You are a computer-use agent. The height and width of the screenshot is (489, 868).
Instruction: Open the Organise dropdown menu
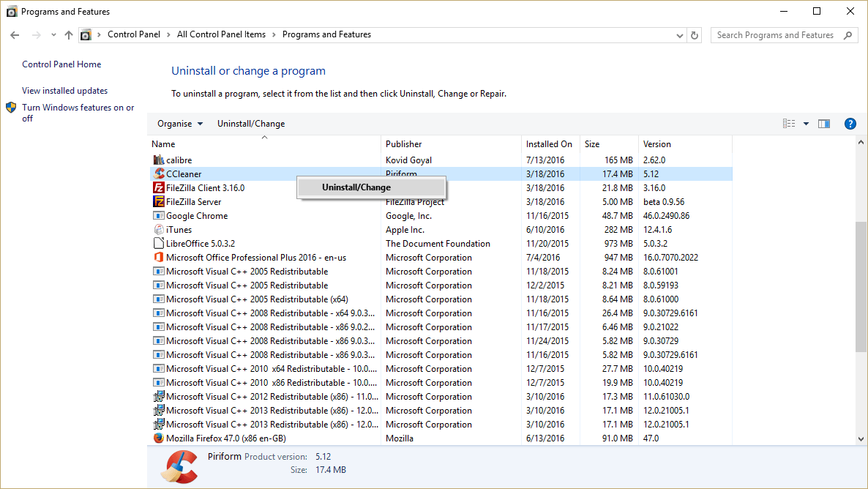(180, 124)
